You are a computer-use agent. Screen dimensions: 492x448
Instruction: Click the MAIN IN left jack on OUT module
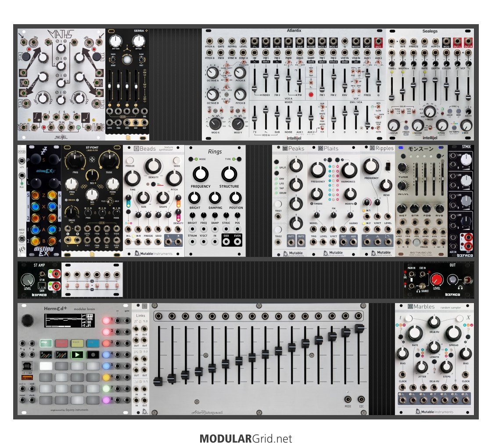[411, 275]
